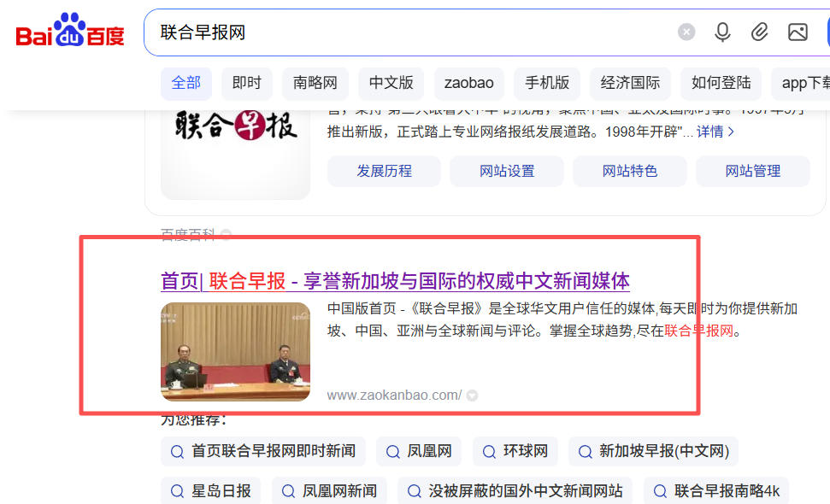Open dropdown arrow next to zaokanbao URL
The width and height of the screenshot is (830, 504).
472,396
